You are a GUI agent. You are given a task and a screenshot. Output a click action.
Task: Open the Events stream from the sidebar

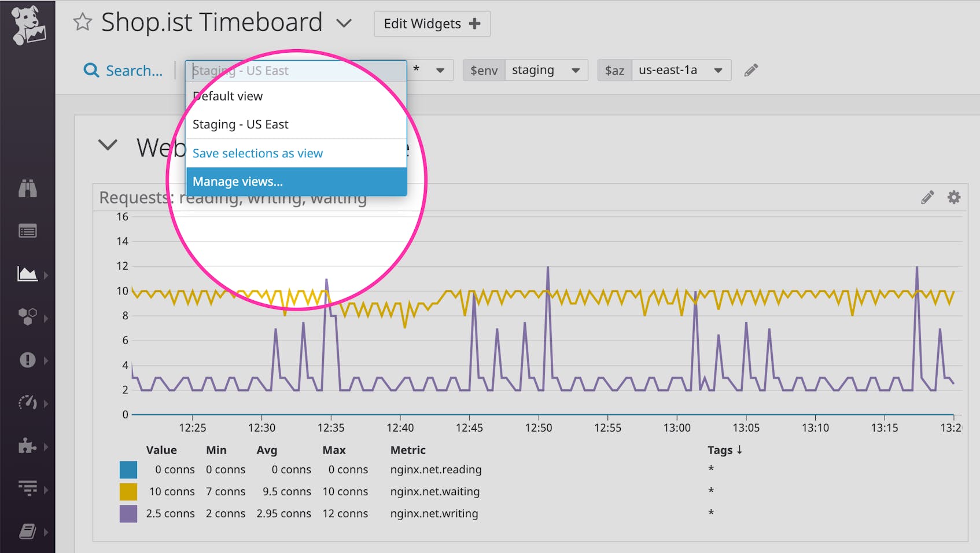[x=28, y=230]
